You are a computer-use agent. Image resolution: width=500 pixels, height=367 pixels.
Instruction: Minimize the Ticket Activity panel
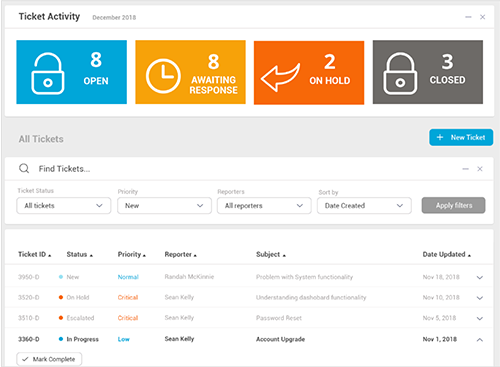(468, 17)
